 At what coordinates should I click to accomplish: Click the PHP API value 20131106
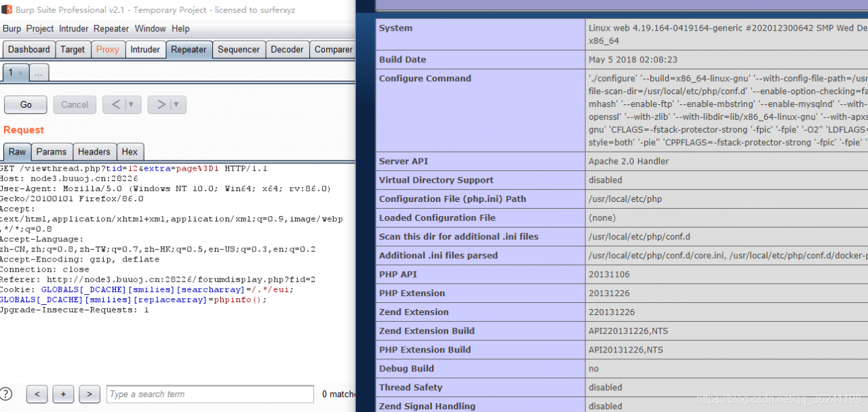[x=609, y=274]
